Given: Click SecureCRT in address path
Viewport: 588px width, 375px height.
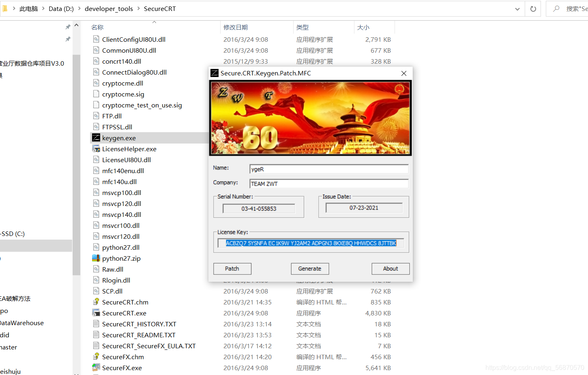Looking at the screenshot, I should click(160, 9).
